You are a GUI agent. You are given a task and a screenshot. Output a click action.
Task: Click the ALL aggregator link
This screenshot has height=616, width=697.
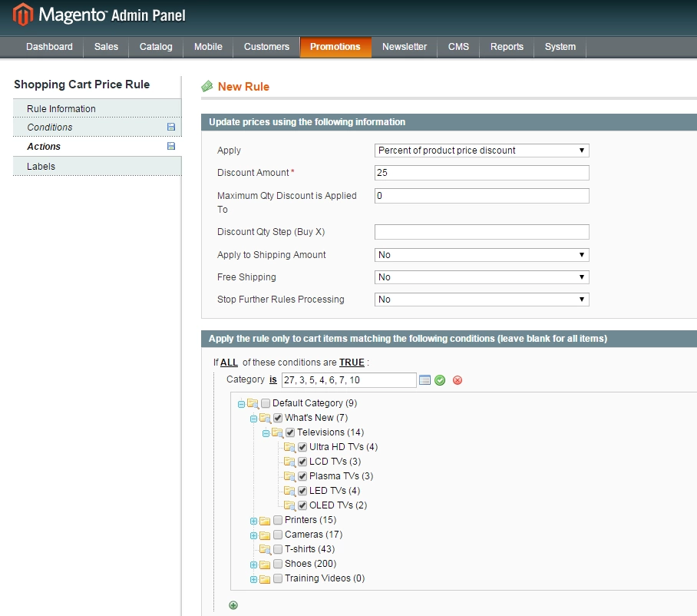229,363
